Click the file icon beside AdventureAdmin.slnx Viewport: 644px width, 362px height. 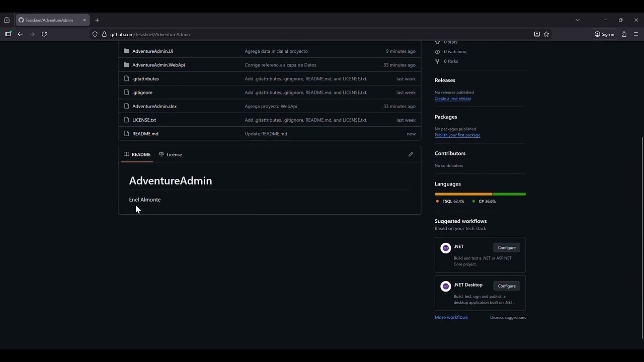coord(127,106)
